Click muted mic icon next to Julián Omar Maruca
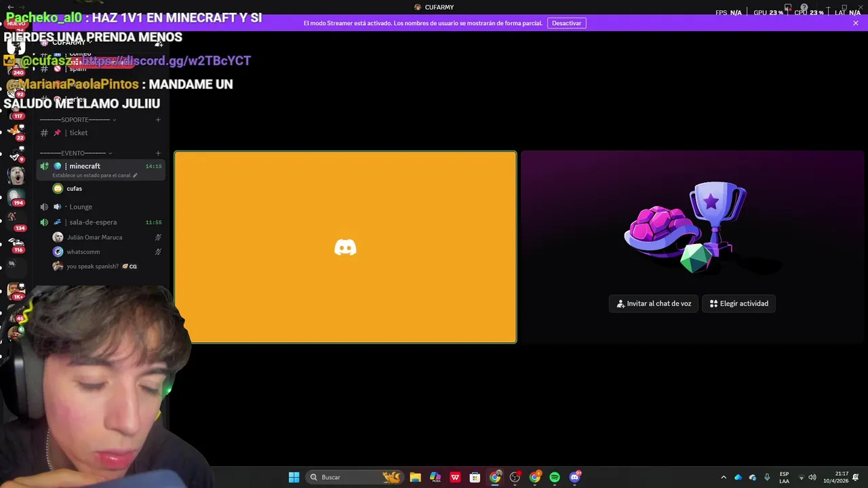The image size is (868, 488). click(158, 237)
